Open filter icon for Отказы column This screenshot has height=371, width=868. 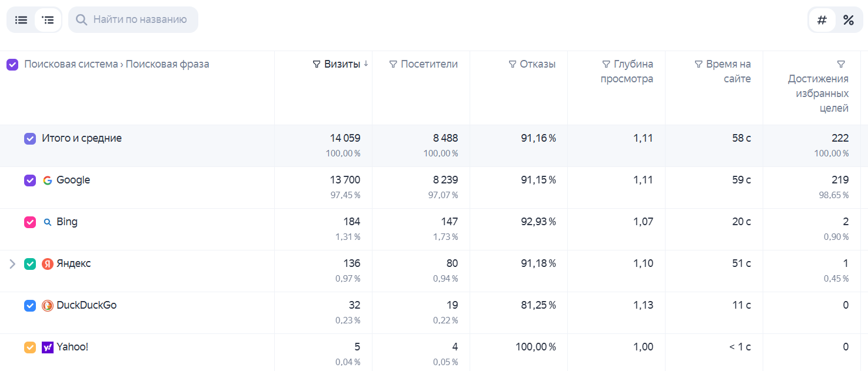pyautogui.click(x=512, y=64)
